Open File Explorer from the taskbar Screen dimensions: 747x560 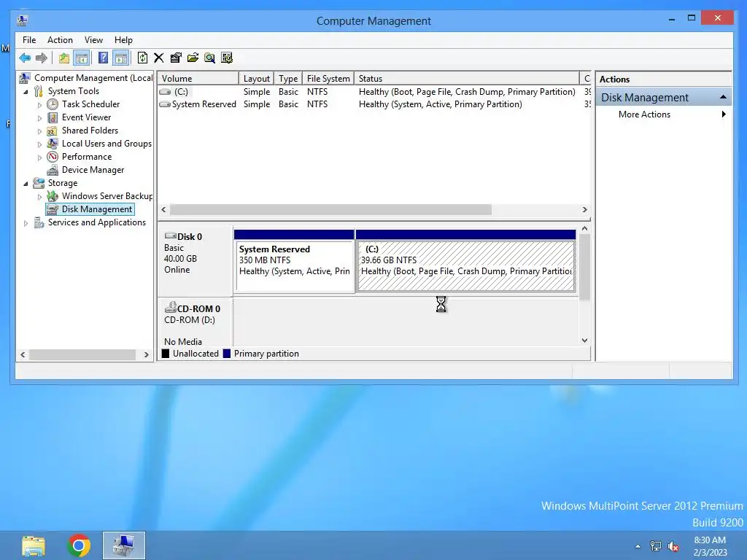point(34,545)
